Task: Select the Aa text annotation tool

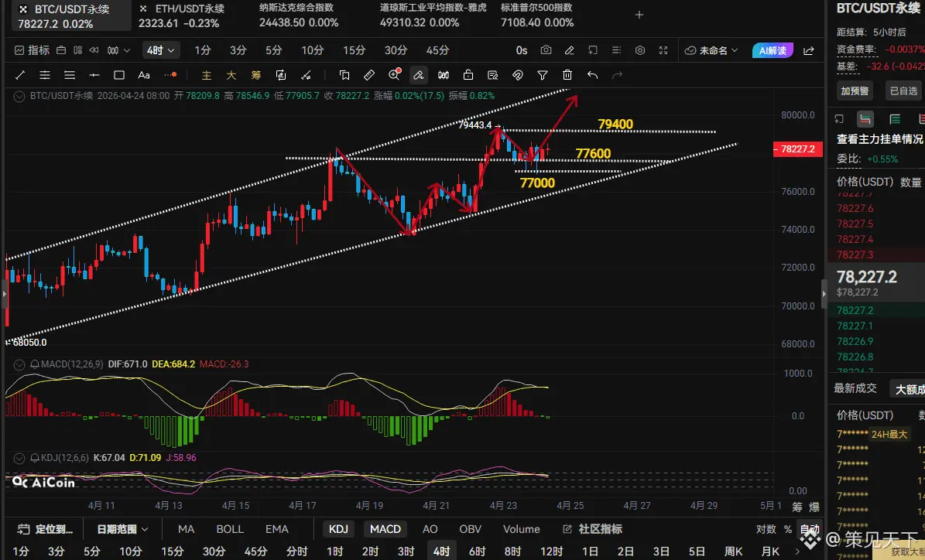Action: click(x=144, y=75)
